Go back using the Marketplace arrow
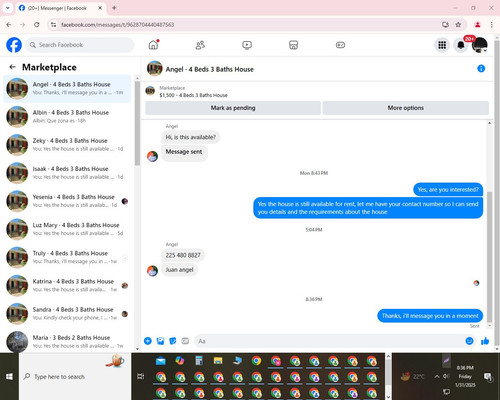 click(12, 67)
